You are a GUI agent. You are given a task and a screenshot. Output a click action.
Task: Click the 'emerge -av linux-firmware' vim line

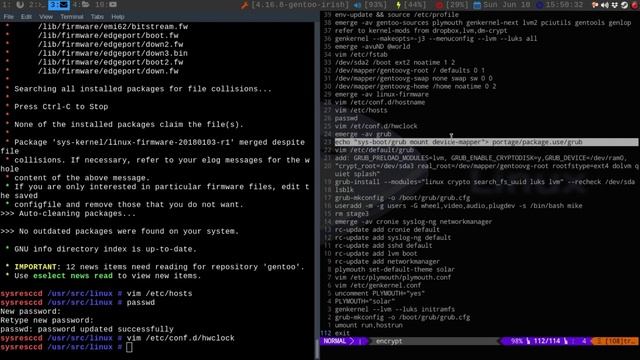click(x=382, y=94)
